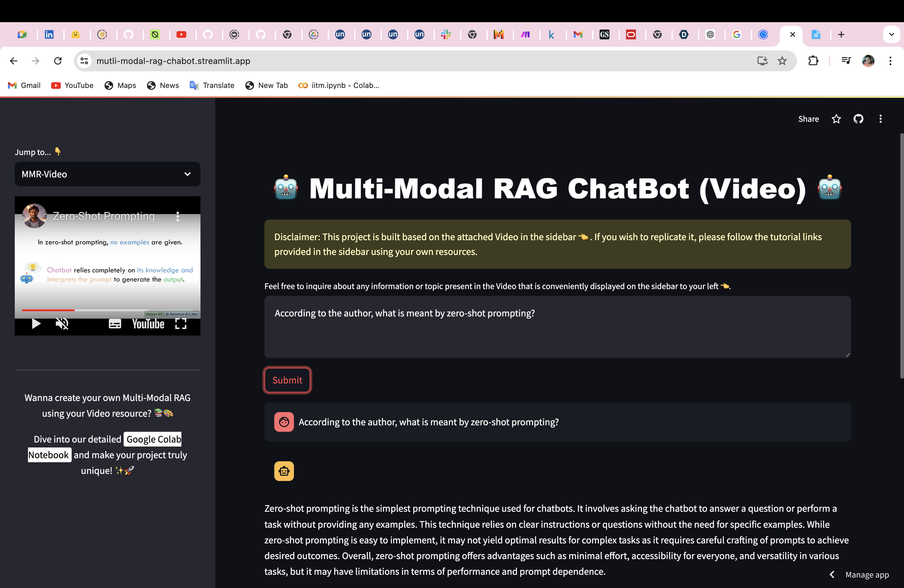Expand the MMR-Video jump-to dropdown
Screen dimensions: 904x588
click(x=108, y=174)
